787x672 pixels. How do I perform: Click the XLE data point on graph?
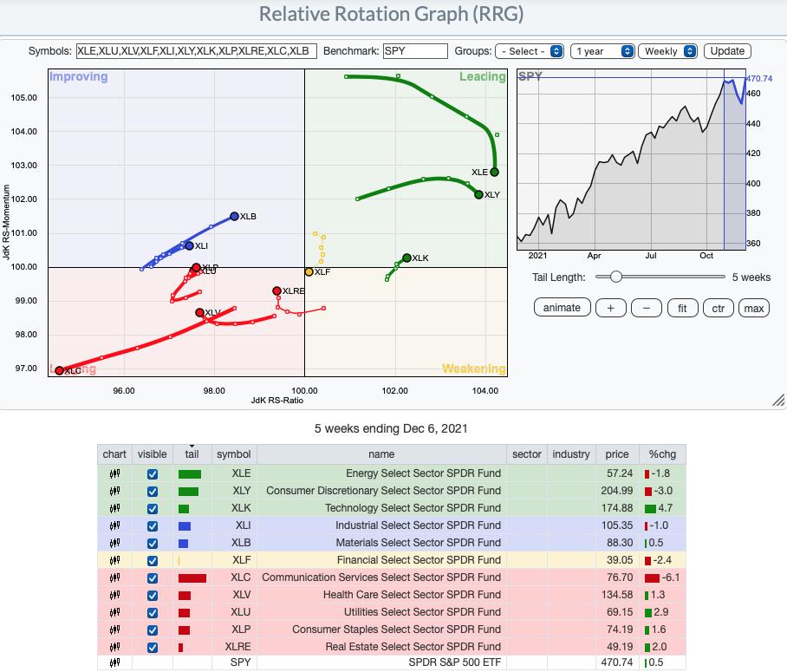[x=494, y=172]
